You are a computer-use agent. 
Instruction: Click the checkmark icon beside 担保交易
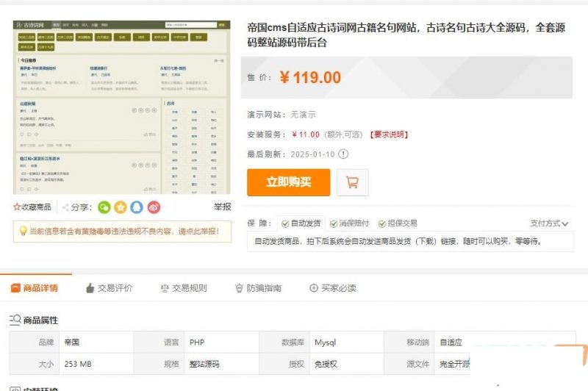point(381,224)
